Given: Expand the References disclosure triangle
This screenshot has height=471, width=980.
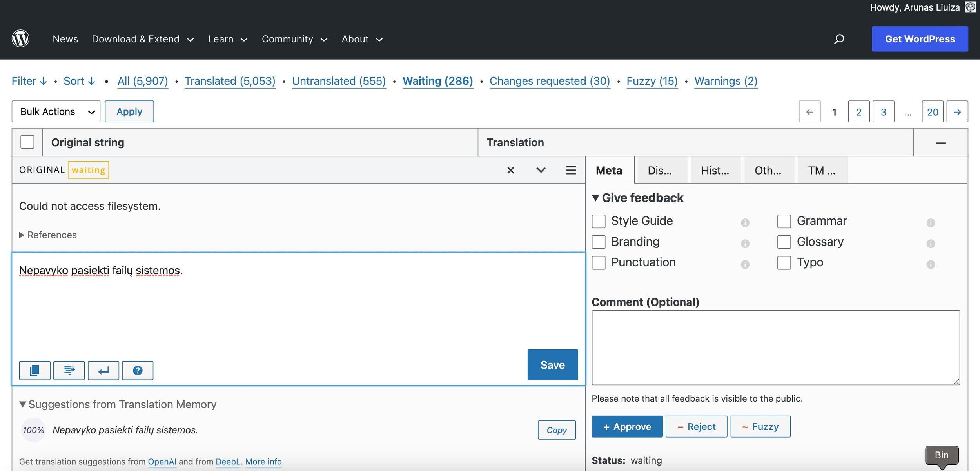Looking at the screenshot, I should (22, 235).
